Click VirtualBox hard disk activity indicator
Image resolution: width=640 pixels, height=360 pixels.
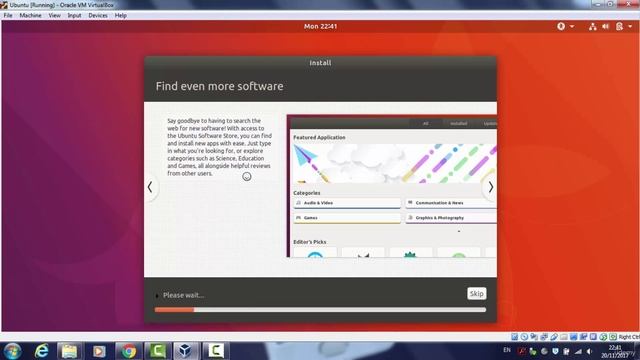click(x=515, y=337)
